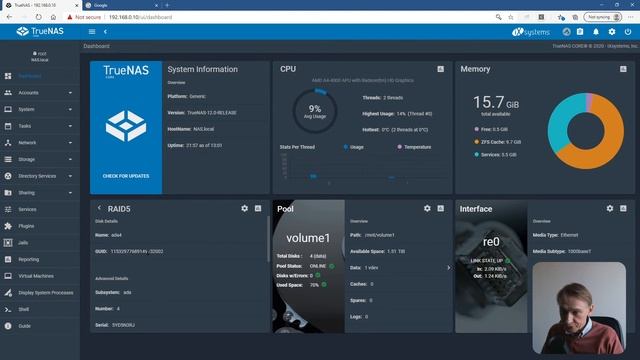640x360 pixels.
Task: Click the Storage stacked-lines icon
Action: (8, 159)
